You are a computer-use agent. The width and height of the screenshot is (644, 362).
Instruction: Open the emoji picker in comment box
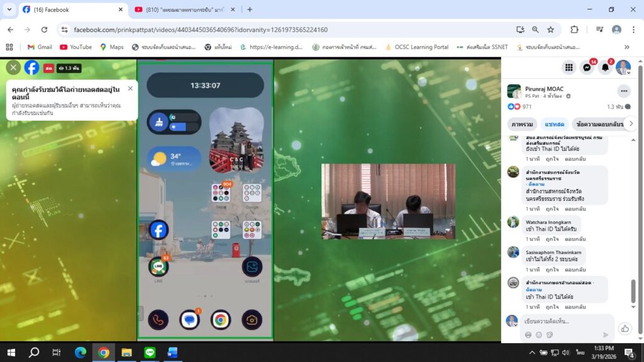tap(539, 335)
